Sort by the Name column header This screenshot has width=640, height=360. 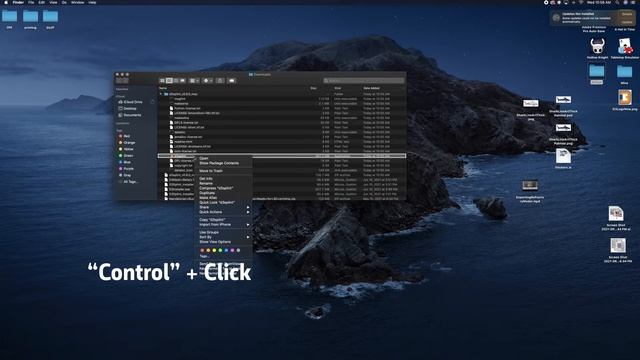click(163, 88)
